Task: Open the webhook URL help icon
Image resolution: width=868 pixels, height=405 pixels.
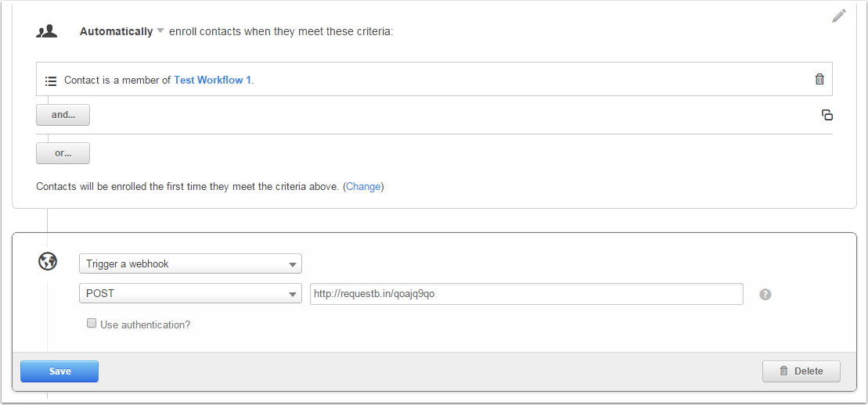Action: 765,295
